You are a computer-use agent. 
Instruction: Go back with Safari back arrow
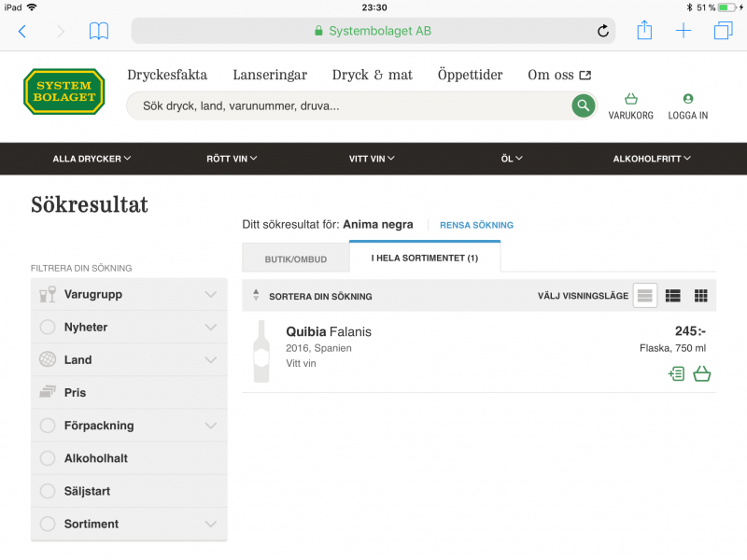[21, 32]
